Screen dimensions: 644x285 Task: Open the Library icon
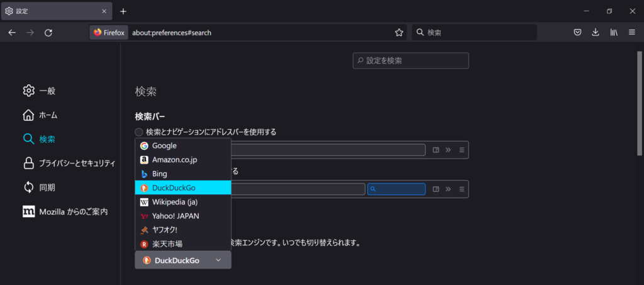(614, 33)
